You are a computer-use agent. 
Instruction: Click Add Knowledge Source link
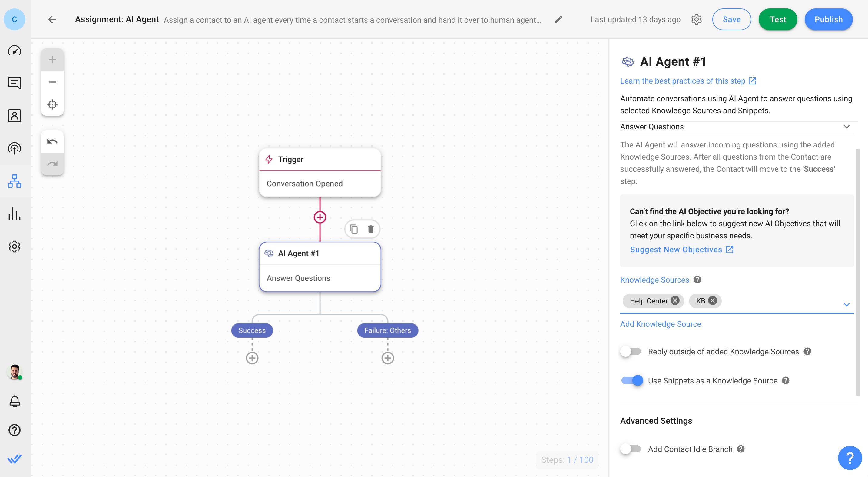click(661, 324)
